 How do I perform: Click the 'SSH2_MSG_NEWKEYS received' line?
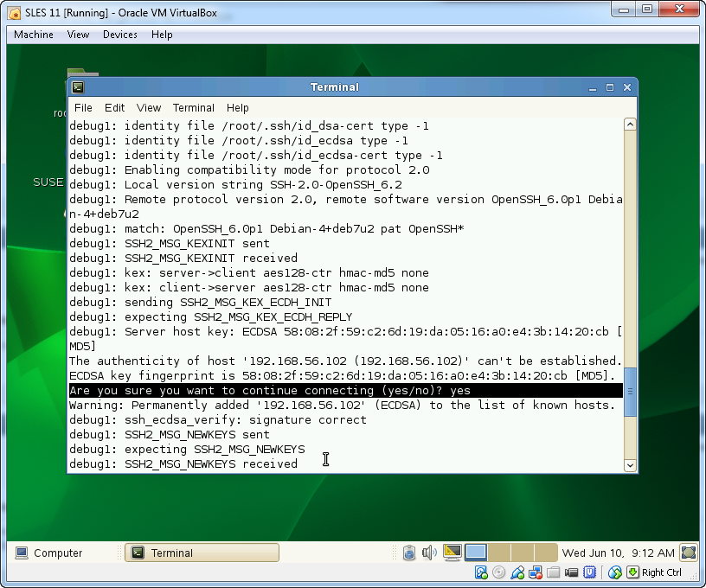point(183,463)
